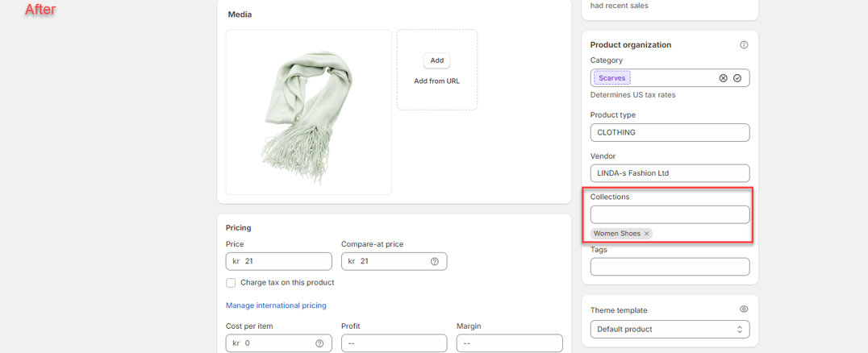Click the Collections search field

tap(670, 214)
